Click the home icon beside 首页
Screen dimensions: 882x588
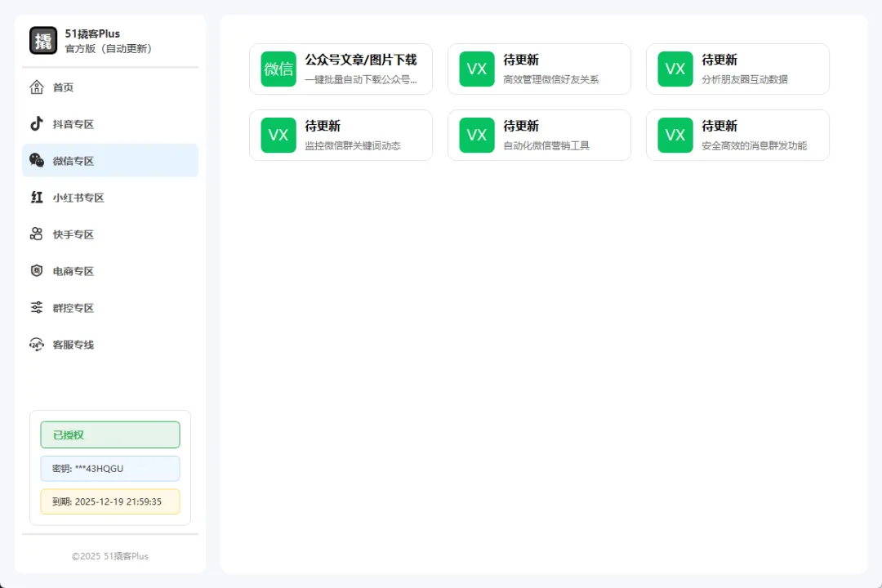point(37,87)
